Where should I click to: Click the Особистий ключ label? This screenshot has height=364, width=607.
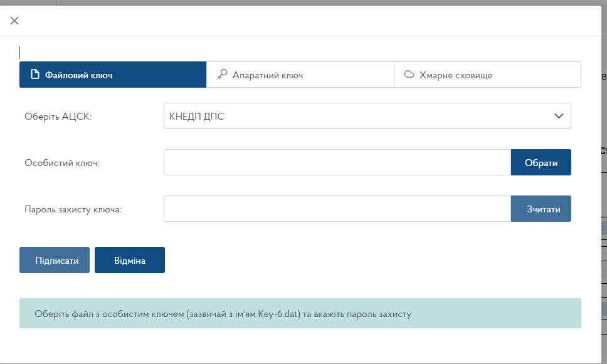click(62, 163)
